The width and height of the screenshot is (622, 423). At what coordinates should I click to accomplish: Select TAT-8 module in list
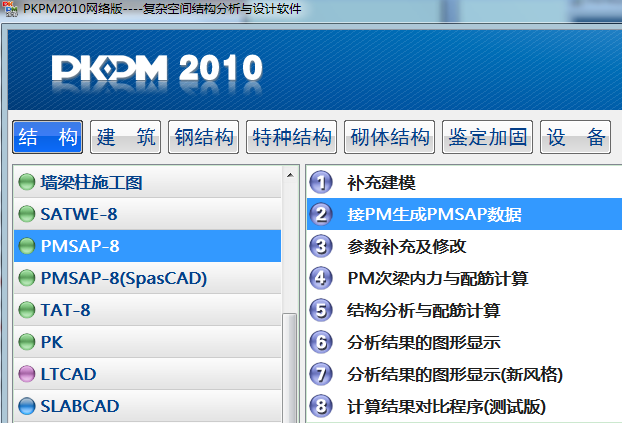[148, 310]
